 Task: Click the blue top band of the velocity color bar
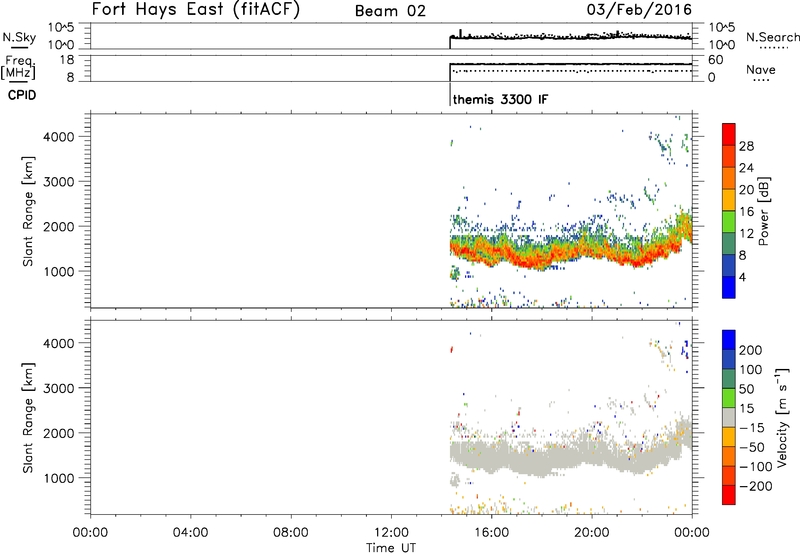[729, 340]
